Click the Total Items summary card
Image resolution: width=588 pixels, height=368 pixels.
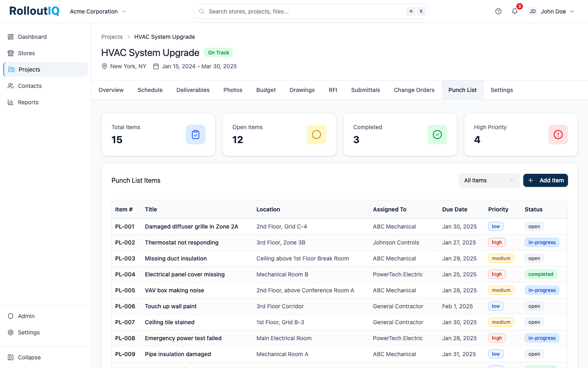point(158,135)
